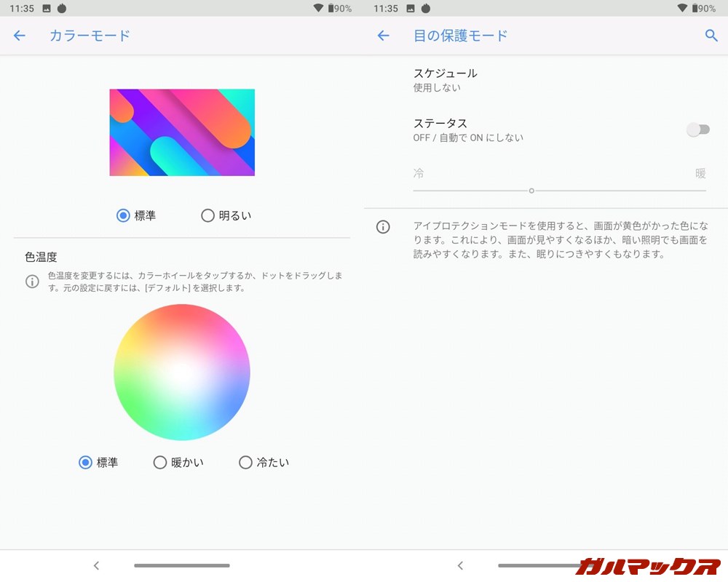
Task: Tap info icon beside 色温度 instructions
Action: 32,281
